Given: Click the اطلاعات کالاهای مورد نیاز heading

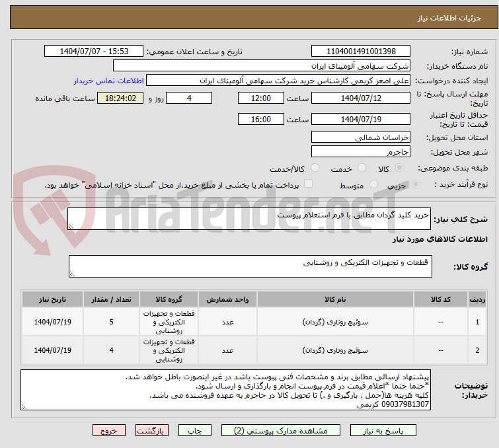Looking at the screenshot, I should 440,239.
